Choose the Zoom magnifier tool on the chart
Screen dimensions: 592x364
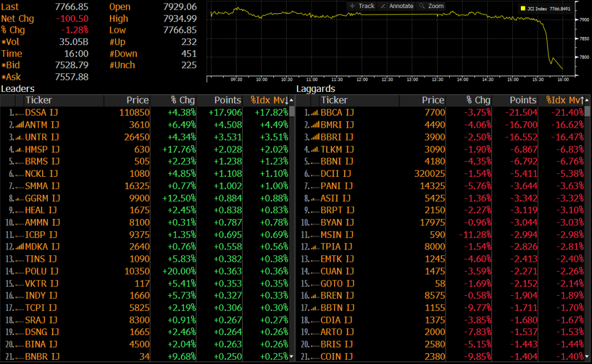[431, 6]
